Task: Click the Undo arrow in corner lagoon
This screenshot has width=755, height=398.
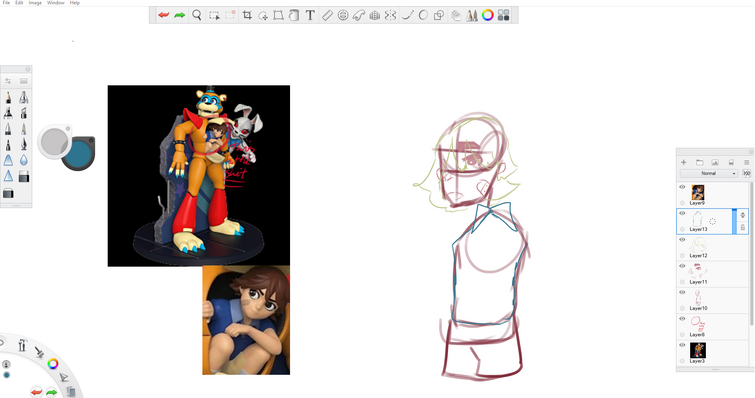Action: pos(36,393)
